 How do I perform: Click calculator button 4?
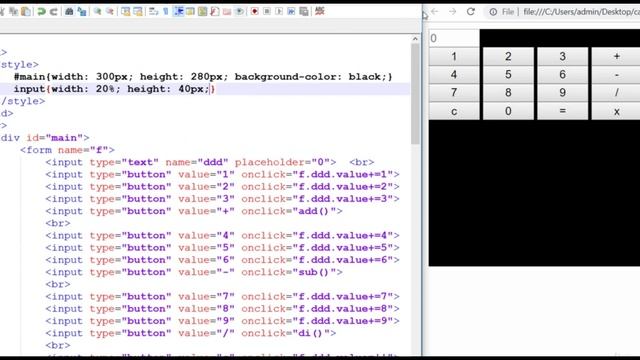click(x=454, y=75)
